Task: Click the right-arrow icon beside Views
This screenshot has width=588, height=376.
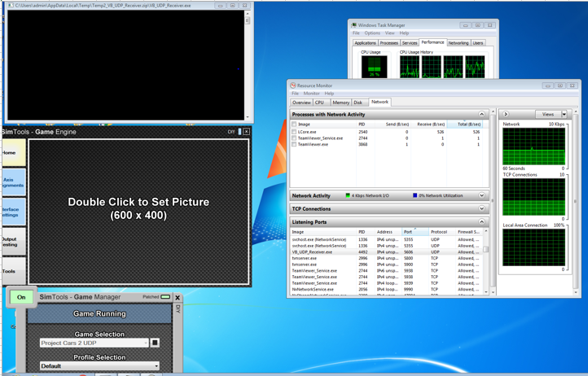Action: point(506,115)
